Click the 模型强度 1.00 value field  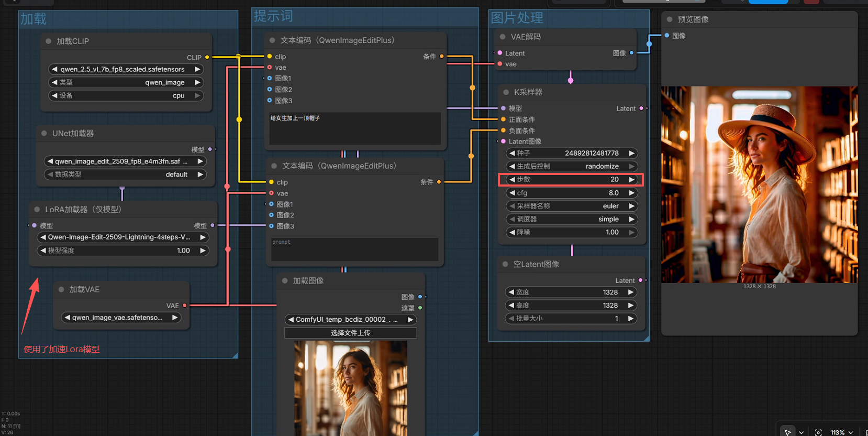click(123, 250)
